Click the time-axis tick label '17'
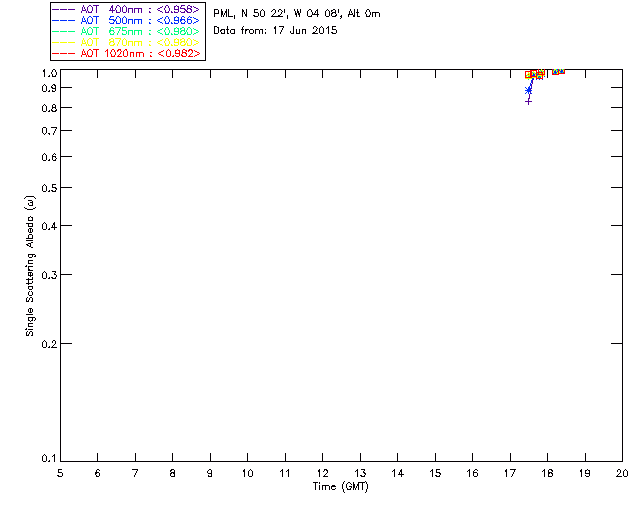Image resolution: width=640 pixels, height=512 pixels. (x=510, y=473)
